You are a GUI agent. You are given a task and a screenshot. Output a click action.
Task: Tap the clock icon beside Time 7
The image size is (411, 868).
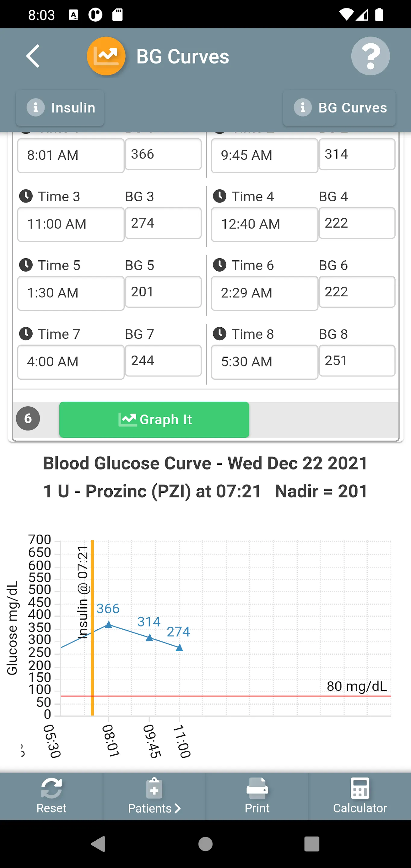26,334
